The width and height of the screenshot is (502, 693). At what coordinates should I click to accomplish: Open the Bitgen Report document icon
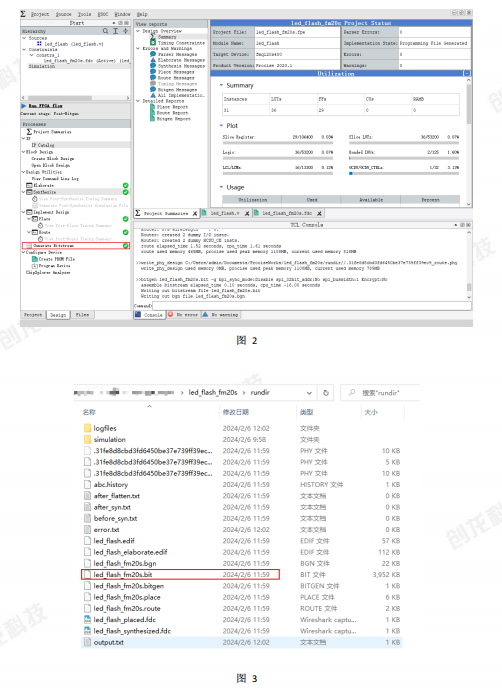(152, 118)
